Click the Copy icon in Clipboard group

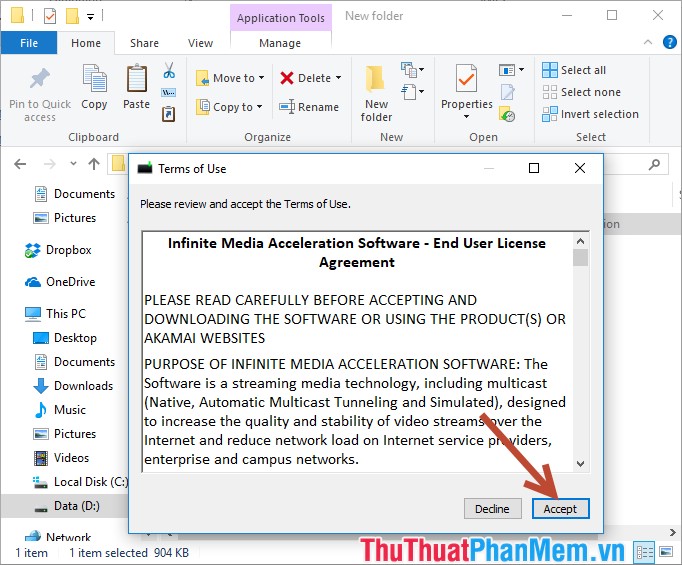coord(94,78)
